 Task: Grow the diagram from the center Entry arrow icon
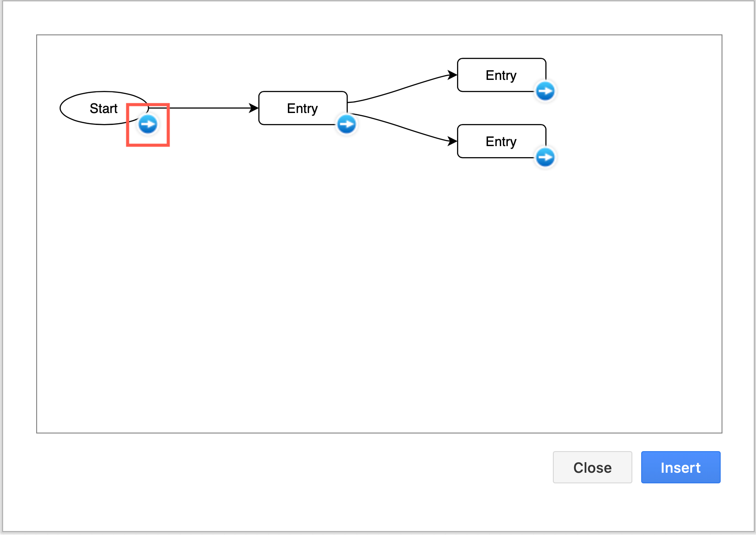coord(347,124)
